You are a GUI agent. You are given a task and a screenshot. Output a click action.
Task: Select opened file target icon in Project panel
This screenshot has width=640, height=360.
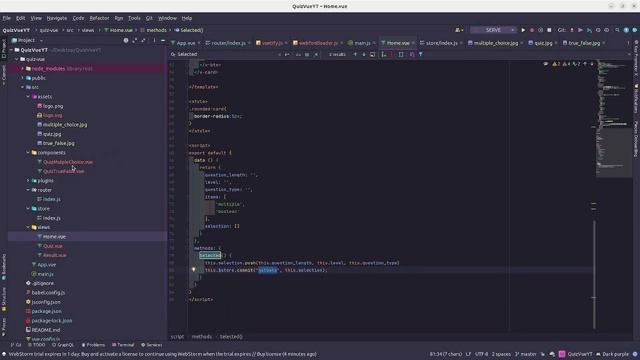[126, 40]
